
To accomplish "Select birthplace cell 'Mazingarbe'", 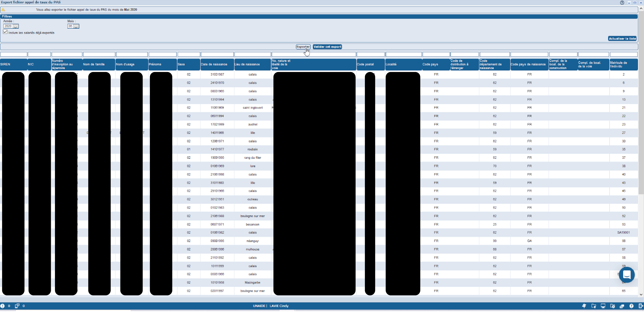I will click(253, 283).
